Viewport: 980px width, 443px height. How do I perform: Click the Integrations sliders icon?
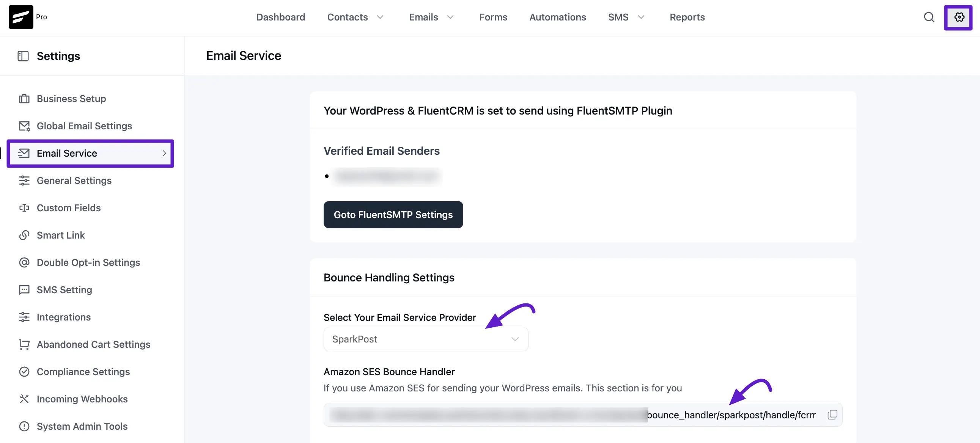pyautogui.click(x=24, y=317)
